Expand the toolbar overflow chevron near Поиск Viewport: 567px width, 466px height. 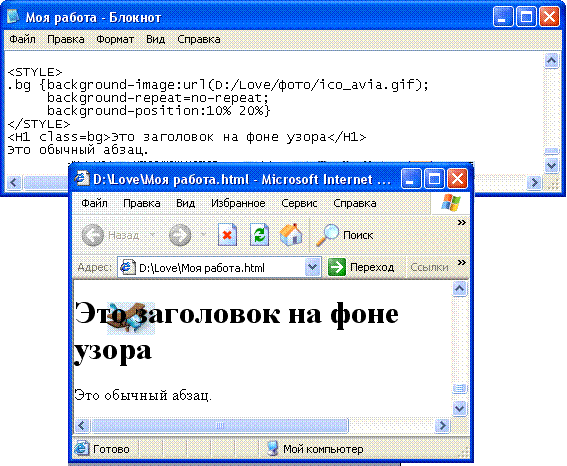461,222
